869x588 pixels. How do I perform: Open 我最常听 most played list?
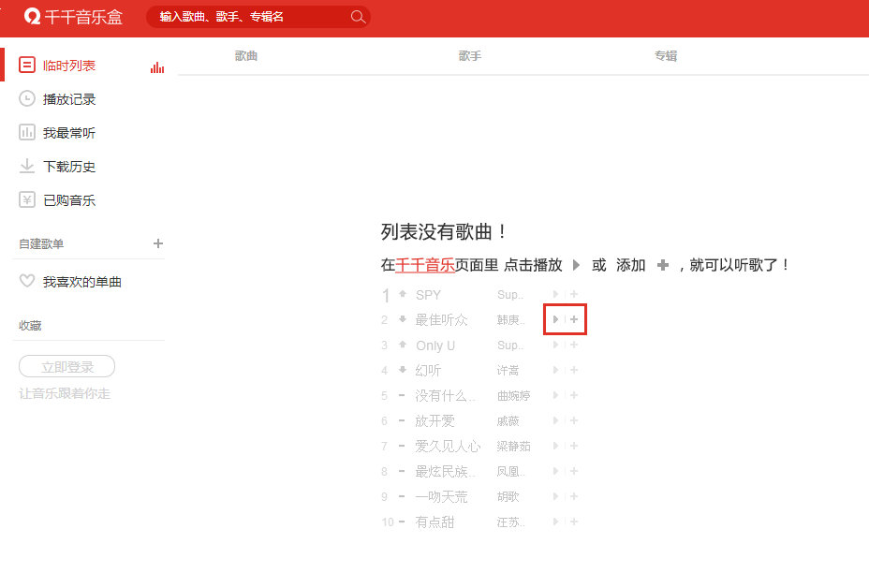[68, 133]
